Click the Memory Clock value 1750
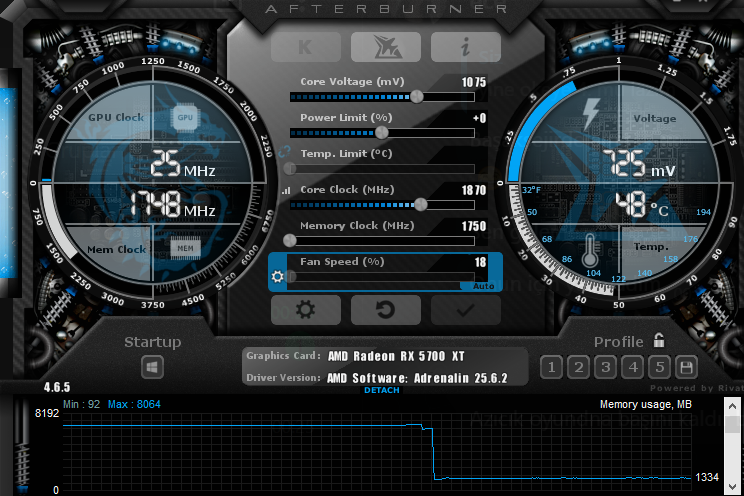 pos(474,226)
